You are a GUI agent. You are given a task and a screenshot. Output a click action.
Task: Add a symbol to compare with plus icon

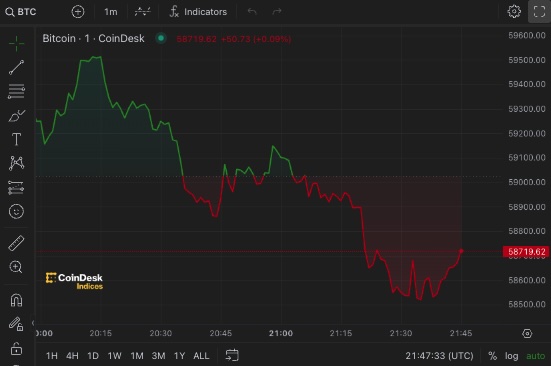coord(78,12)
